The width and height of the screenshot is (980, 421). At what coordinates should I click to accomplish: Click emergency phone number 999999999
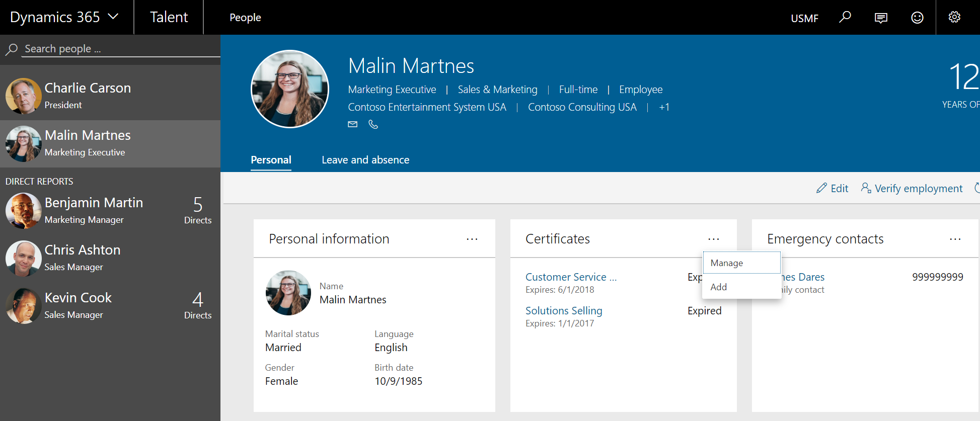(938, 277)
